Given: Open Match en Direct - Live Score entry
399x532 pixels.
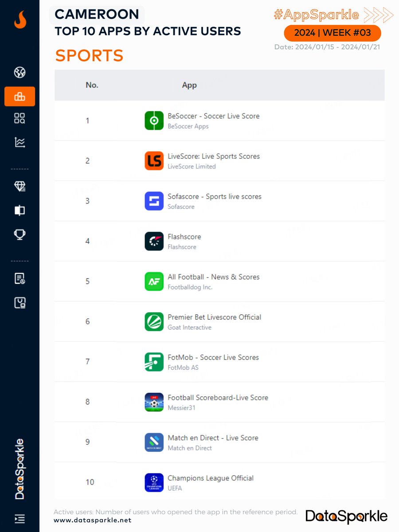Looking at the screenshot, I should [x=213, y=438].
